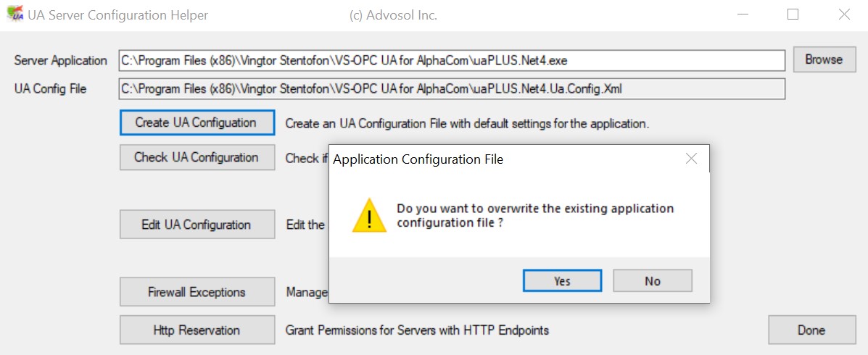Viewport: 868px width, 355px height.
Task: Maximize the UA Server Configuration Helper window
Action: pyautogui.click(x=793, y=14)
